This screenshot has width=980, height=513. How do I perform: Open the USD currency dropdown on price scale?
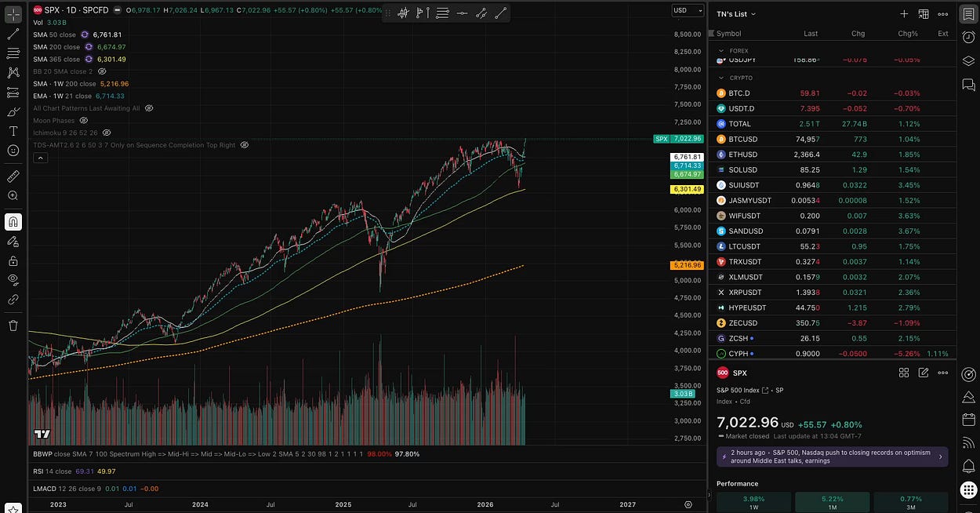(x=687, y=10)
